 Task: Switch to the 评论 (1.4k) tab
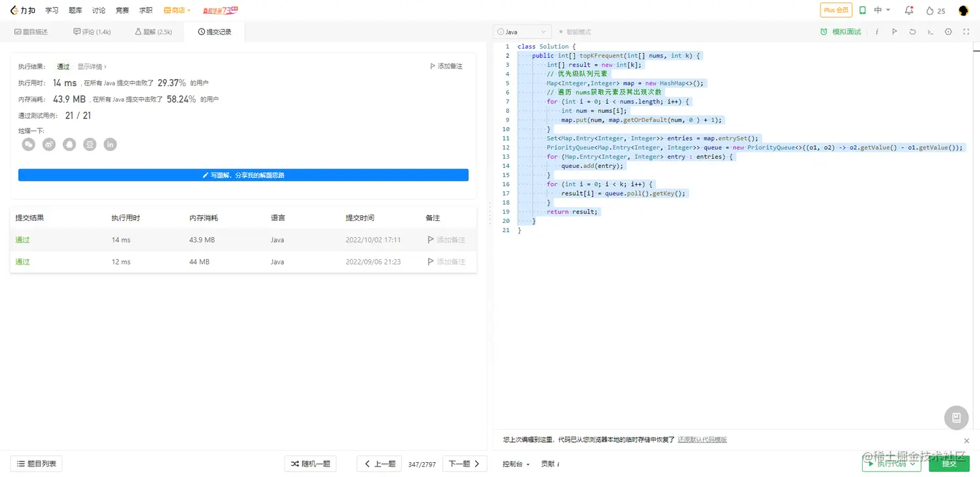(92, 32)
